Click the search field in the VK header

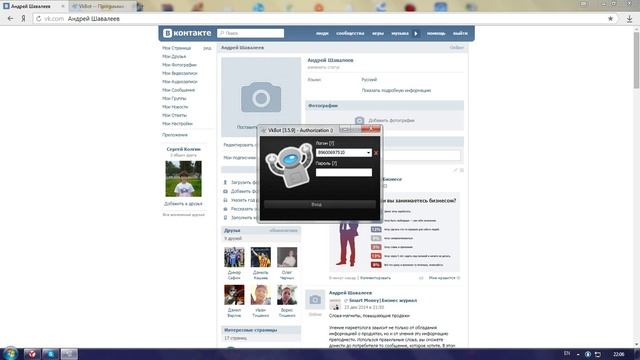(251, 33)
